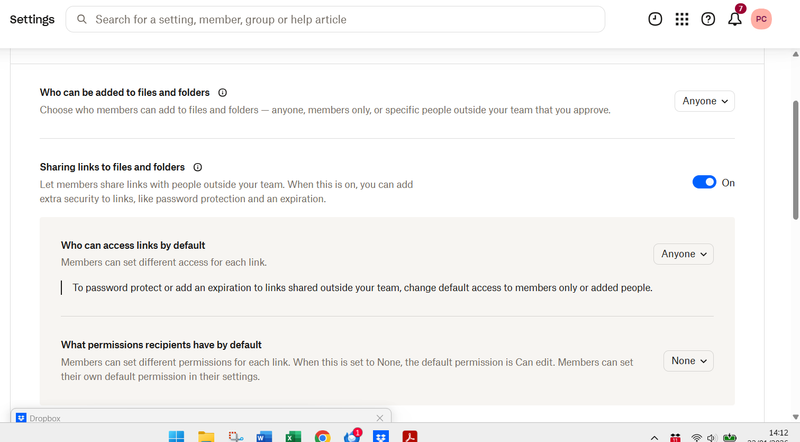Click the Wi-Fi tray icon
This screenshot has width=800, height=442.
click(696, 438)
